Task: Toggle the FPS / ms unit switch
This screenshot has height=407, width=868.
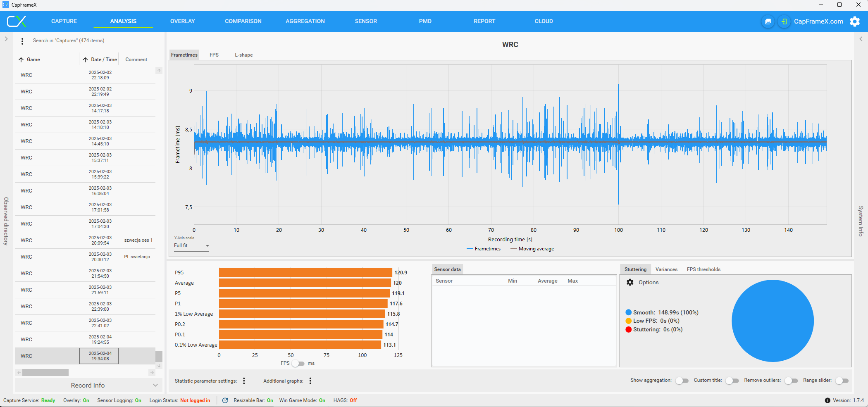Action: tap(298, 364)
